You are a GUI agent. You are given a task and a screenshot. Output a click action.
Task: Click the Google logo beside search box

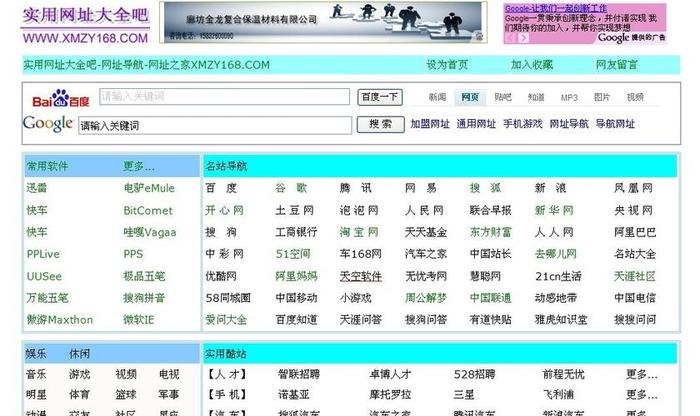tap(48, 124)
